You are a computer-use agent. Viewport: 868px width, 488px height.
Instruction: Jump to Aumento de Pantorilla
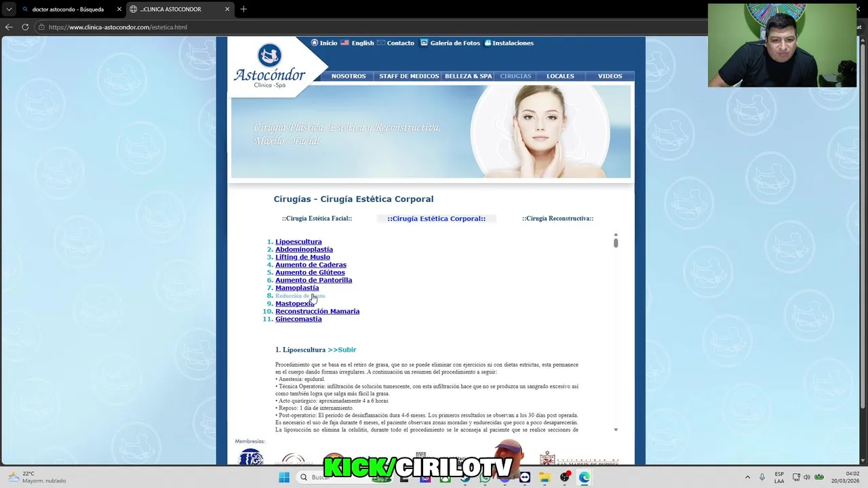[313, 280]
